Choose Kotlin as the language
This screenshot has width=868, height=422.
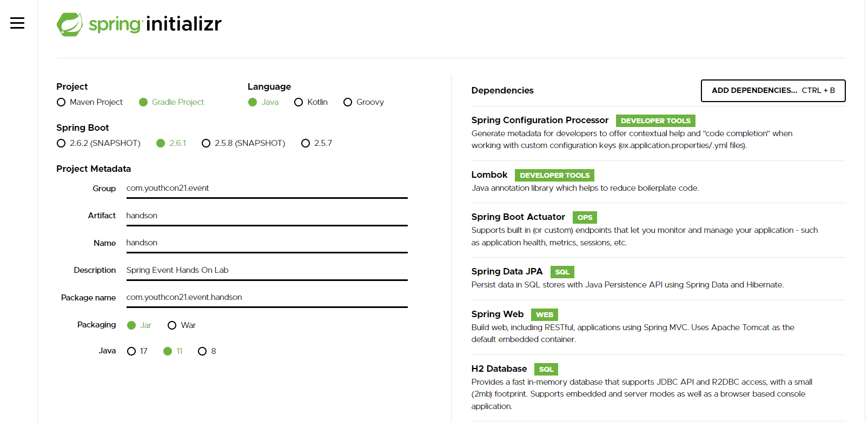coord(299,103)
